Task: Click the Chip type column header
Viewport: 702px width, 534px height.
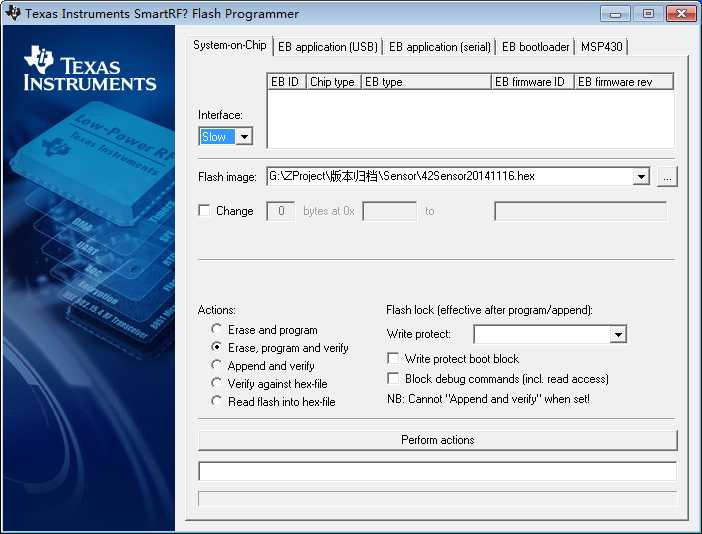Action: coord(334,82)
